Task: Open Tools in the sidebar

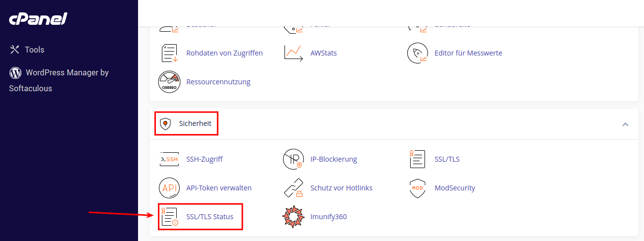Action: point(27,50)
